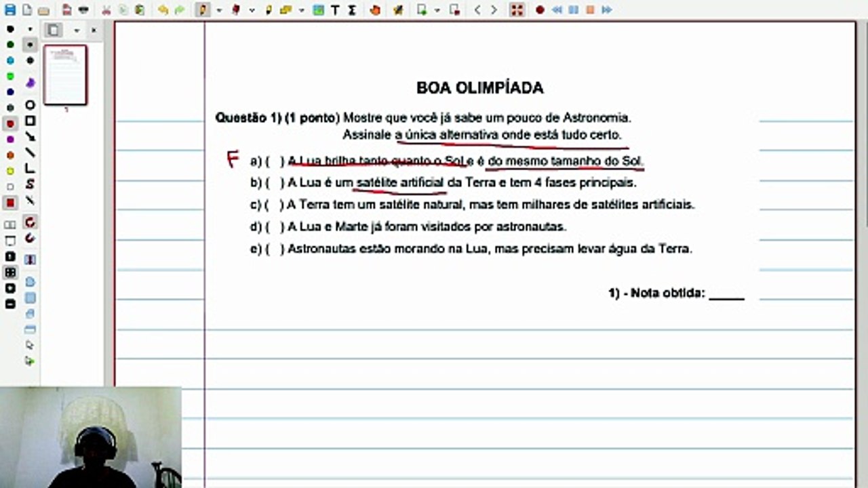
Task: Fast-forward the audio playback
Action: tap(606, 10)
